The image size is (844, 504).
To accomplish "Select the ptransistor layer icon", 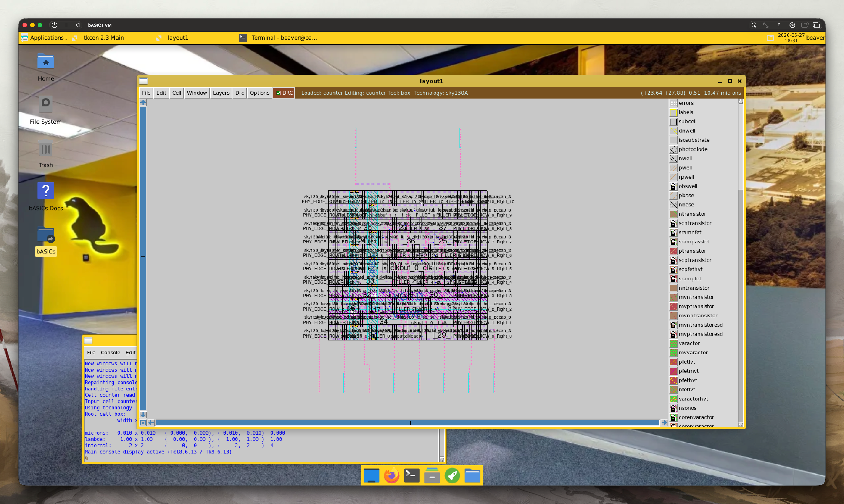I will point(673,251).
